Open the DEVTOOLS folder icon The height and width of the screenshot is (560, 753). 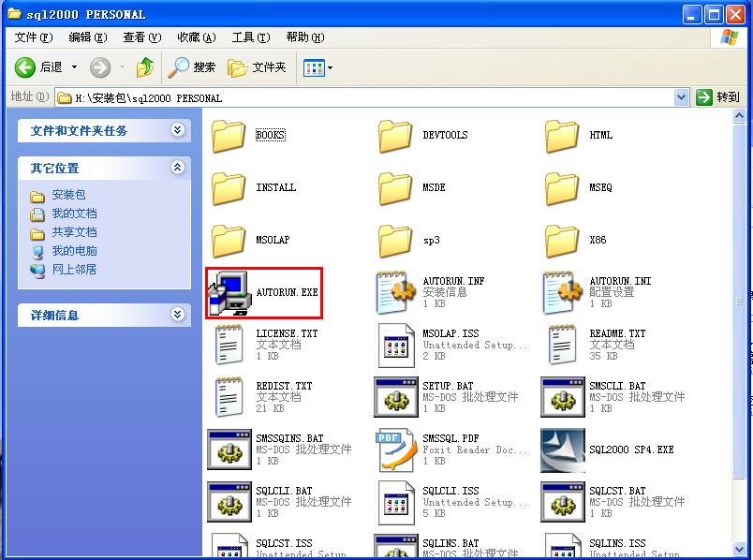(395, 136)
